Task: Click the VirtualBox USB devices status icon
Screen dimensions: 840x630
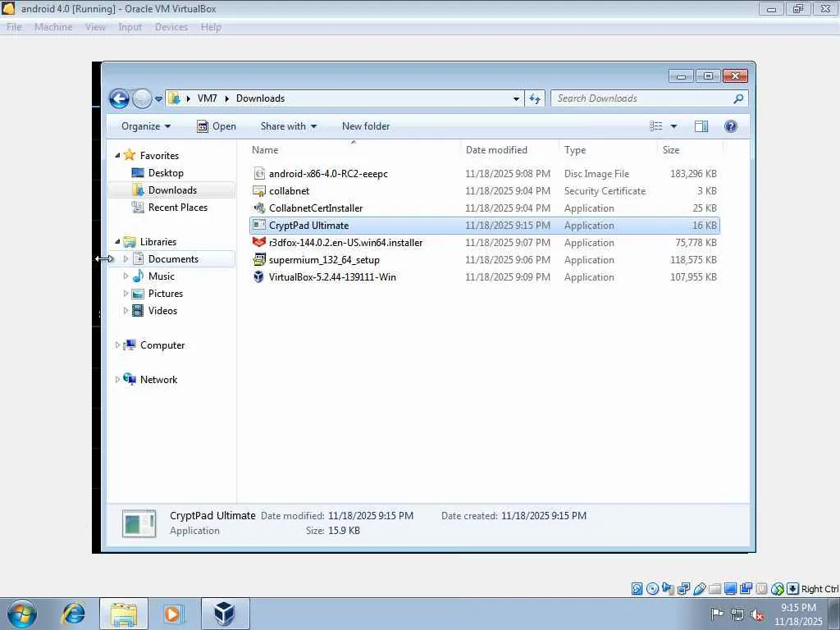Action: click(699, 589)
